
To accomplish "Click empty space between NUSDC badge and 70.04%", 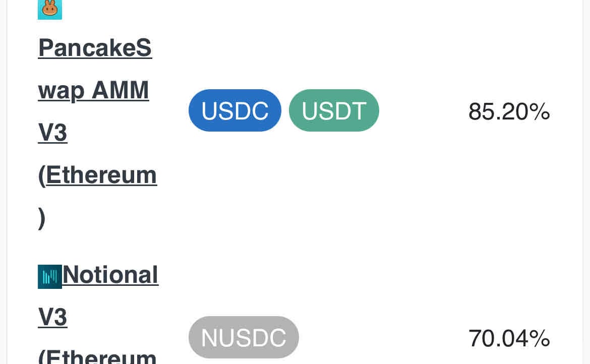I will click(383, 338).
